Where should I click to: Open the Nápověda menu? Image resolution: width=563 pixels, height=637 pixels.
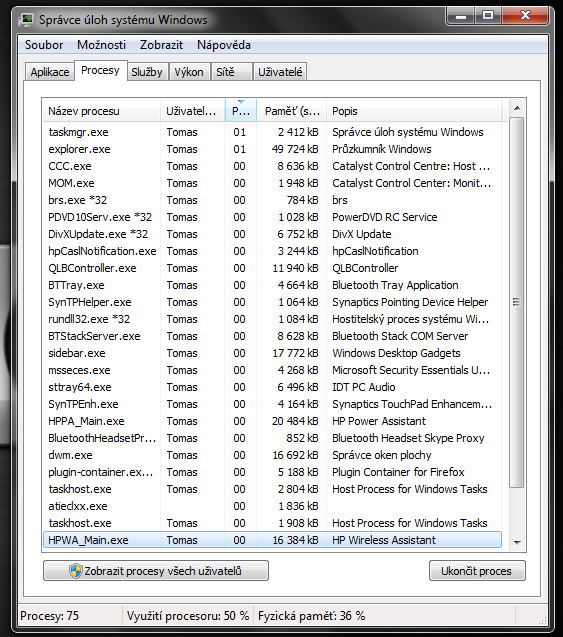pyautogui.click(x=224, y=45)
